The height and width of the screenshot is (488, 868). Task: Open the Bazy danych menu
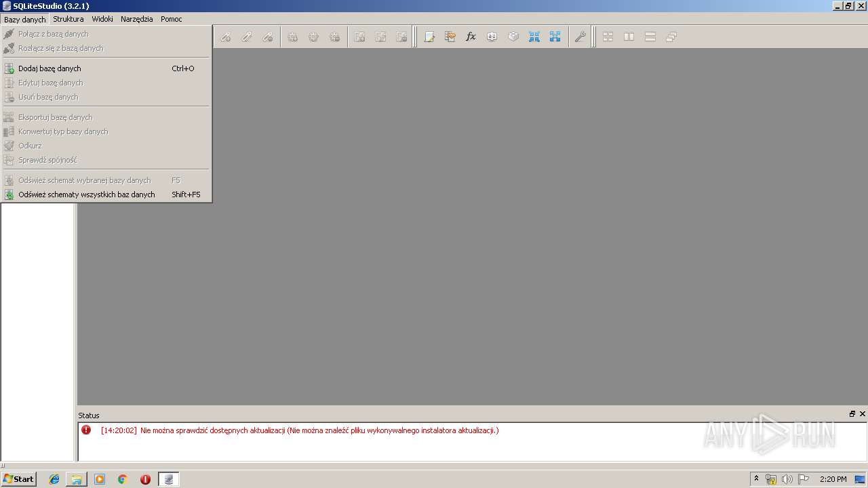(x=25, y=19)
